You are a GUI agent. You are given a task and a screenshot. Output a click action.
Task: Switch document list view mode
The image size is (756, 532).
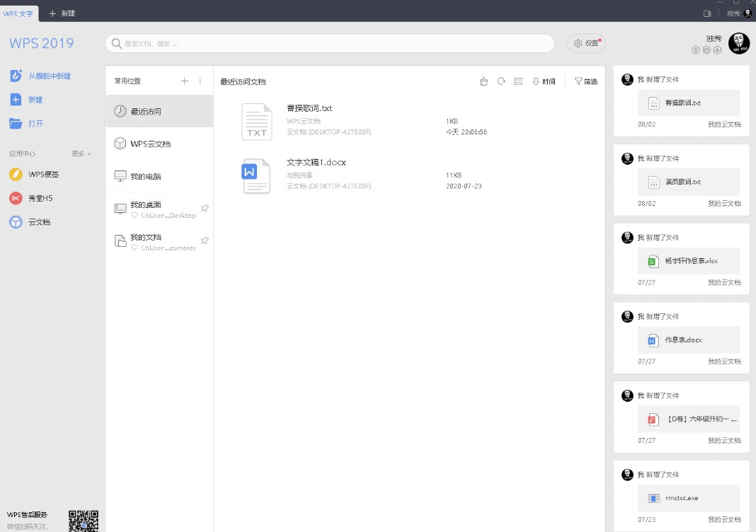tap(518, 81)
